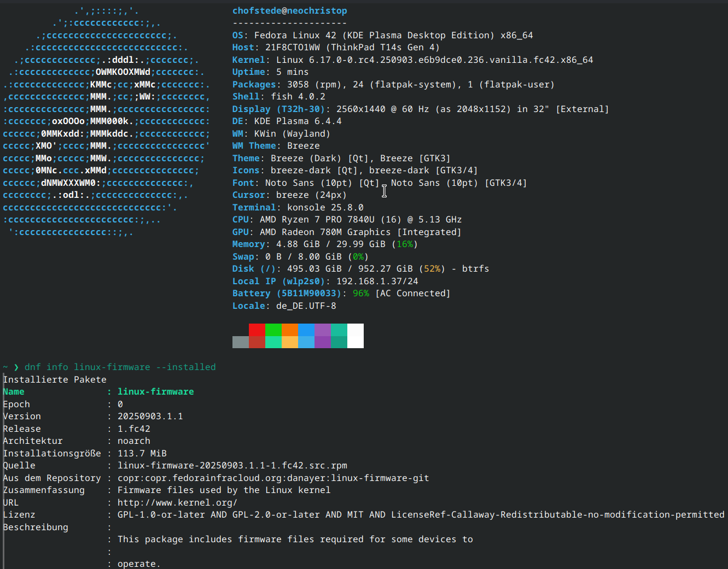The width and height of the screenshot is (728, 569).
Task: Click the 96% battery percentage value
Action: [x=360, y=294]
